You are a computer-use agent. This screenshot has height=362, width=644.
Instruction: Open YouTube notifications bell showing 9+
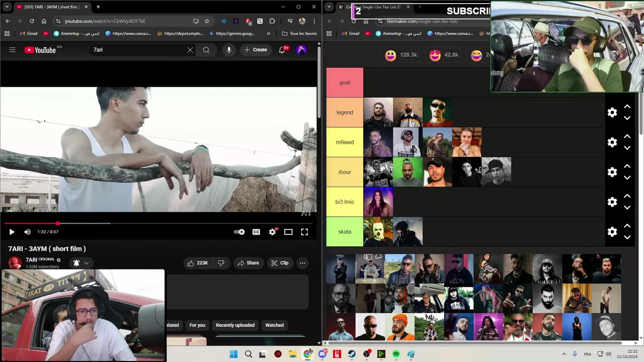(282, 50)
